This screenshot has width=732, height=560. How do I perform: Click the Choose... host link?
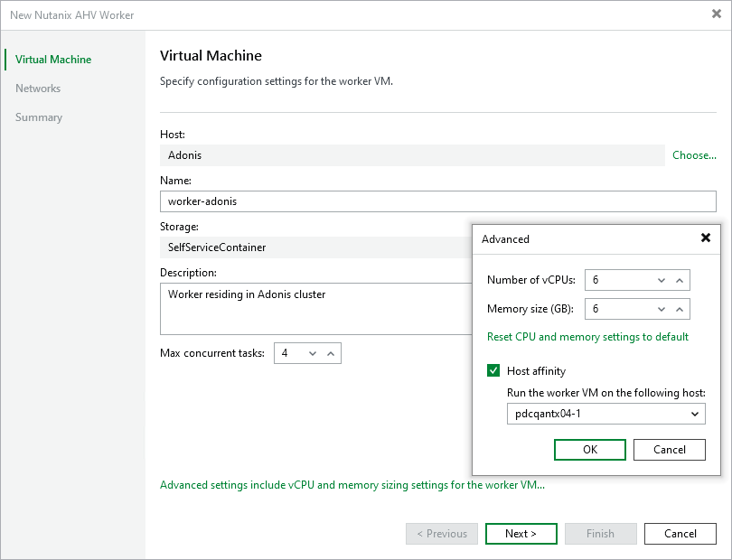pos(694,155)
